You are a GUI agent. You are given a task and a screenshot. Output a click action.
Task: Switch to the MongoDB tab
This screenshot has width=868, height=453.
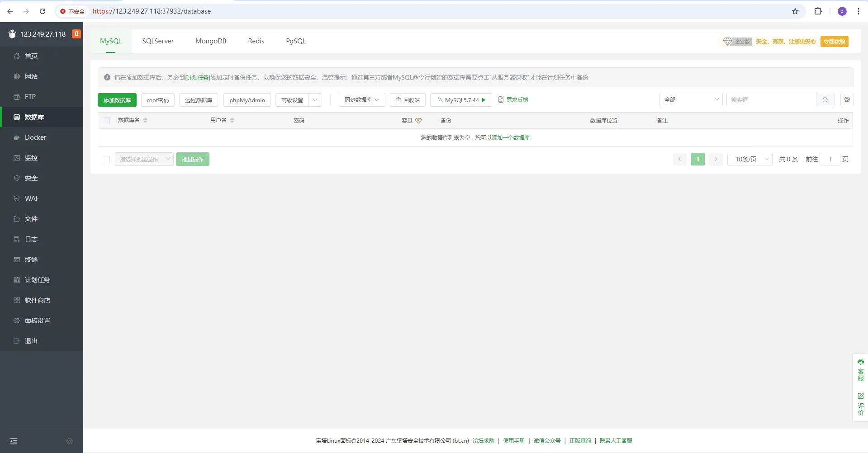pyautogui.click(x=211, y=41)
